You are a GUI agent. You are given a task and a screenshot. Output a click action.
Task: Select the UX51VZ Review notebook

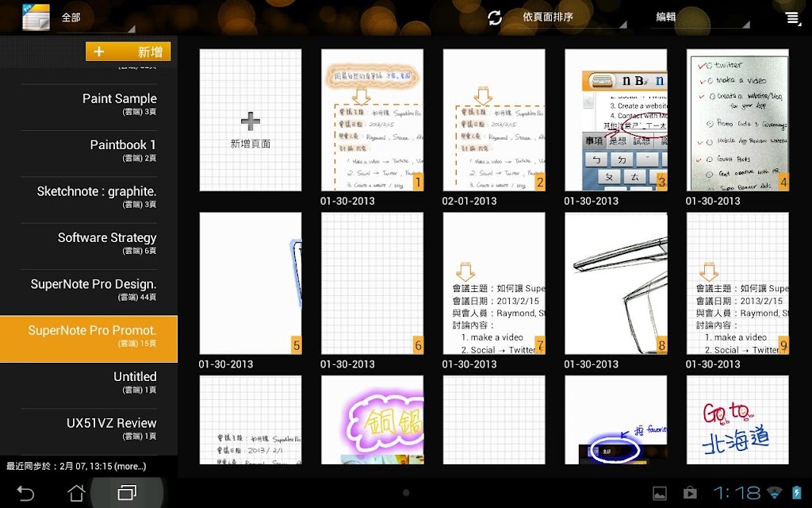pyautogui.click(x=89, y=429)
